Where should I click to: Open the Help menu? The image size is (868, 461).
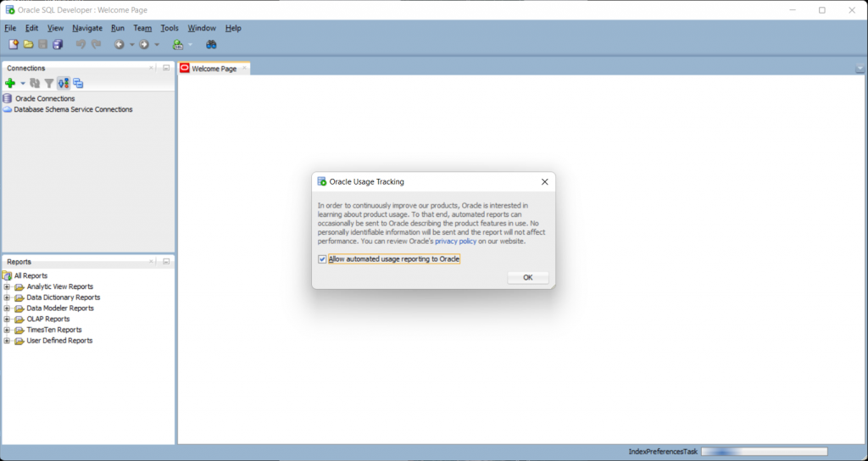point(233,28)
